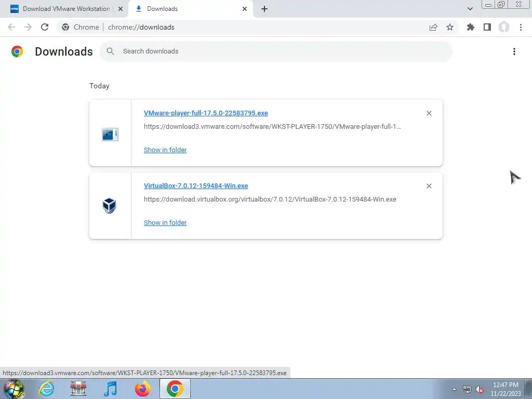Launch Firefox from the taskbar
This screenshot has width=532, height=399.
click(x=142, y=389)
